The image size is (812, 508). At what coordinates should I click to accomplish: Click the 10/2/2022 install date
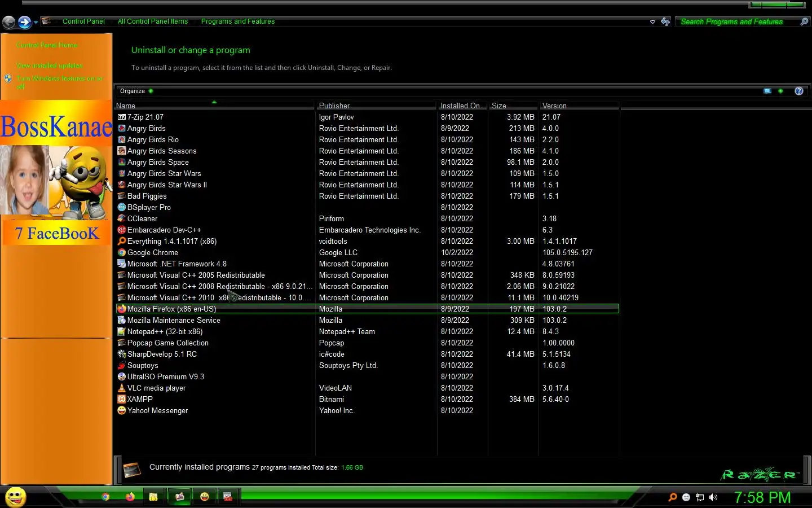pos(457,252)
